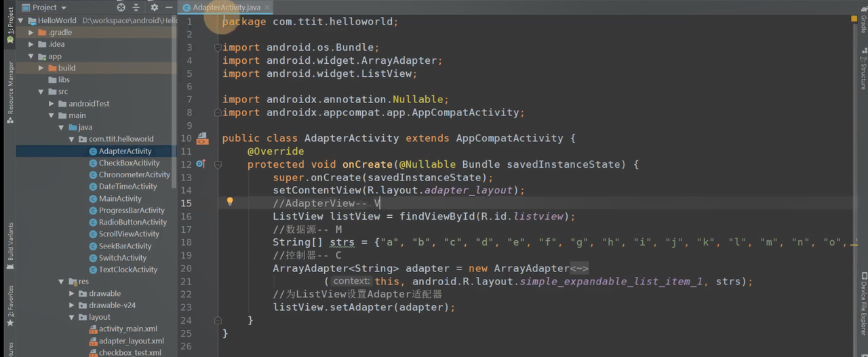
Task: Expand the drawable folder
Action: (x=72, y=293)
